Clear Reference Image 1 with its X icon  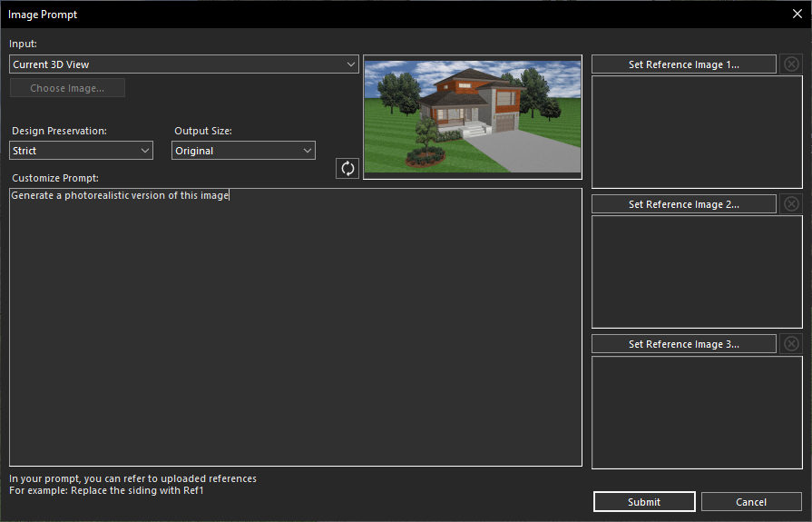pyautogui.click(x=791, y=64)
